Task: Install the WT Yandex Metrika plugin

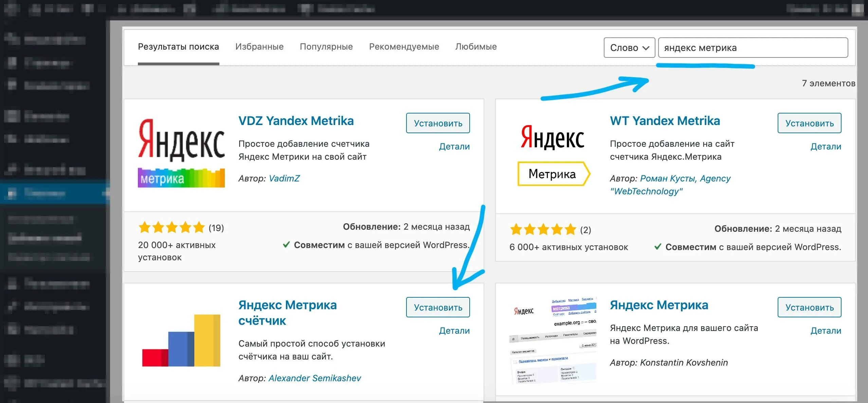Action: click(x=809, y=123)
